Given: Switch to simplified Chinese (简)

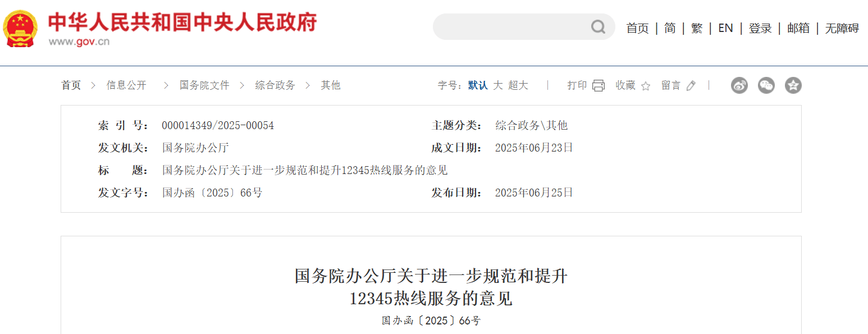Looking at the screenshot, I should coord(669,28).
